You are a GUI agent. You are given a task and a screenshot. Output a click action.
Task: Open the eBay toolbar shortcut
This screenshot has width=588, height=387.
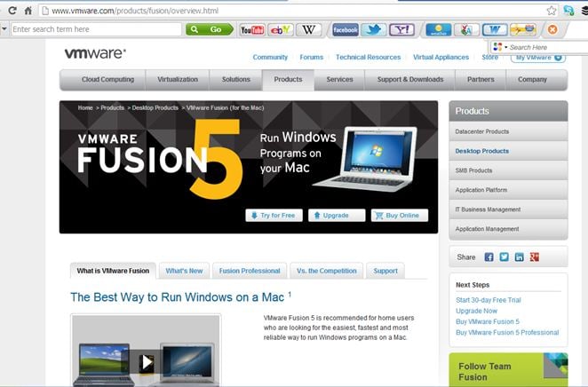(x=280, y=29)
